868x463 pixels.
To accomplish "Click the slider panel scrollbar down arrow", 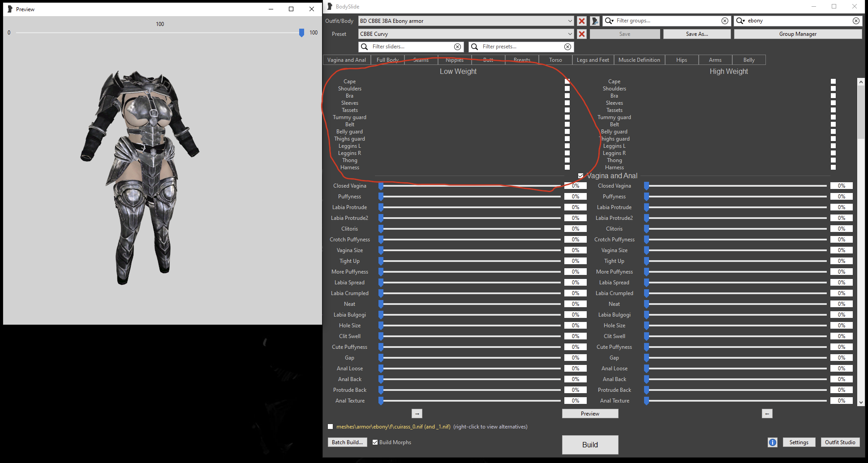I will (861, 403).
